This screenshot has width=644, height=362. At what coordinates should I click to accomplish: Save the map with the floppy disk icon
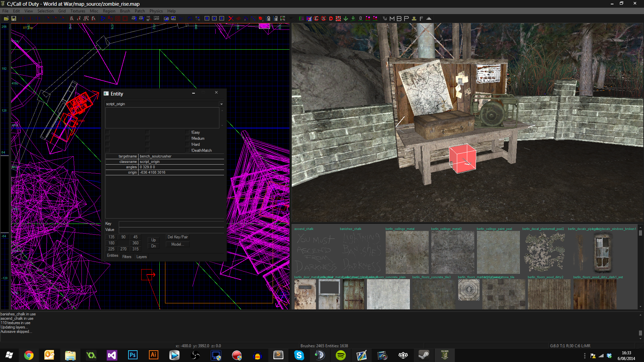[14, 18]
